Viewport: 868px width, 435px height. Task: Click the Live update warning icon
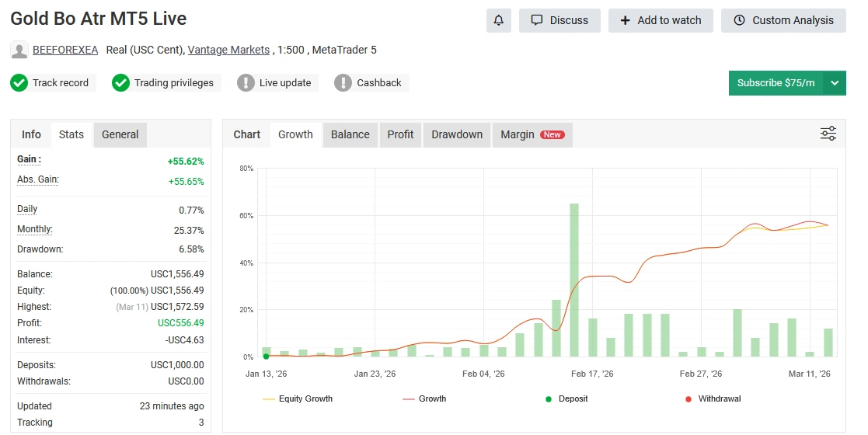(x=246, y=83)
